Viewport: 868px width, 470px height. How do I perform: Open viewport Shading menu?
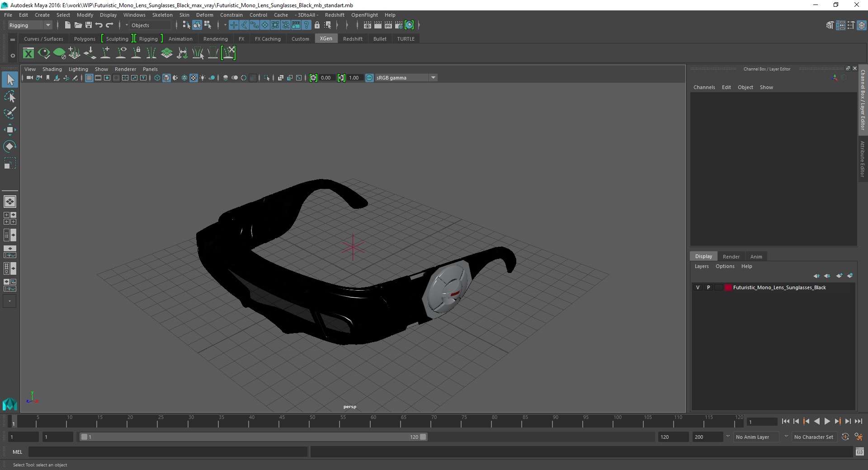(52, 69)
